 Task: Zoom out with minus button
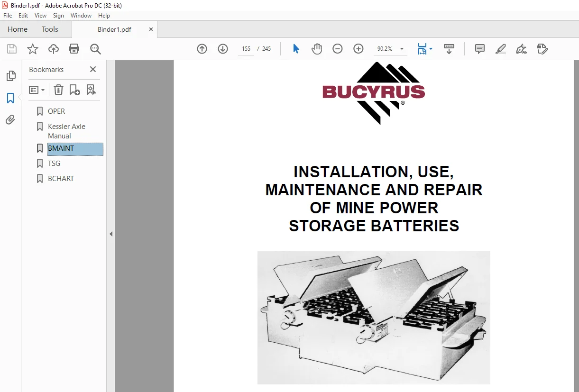(338, 49)
